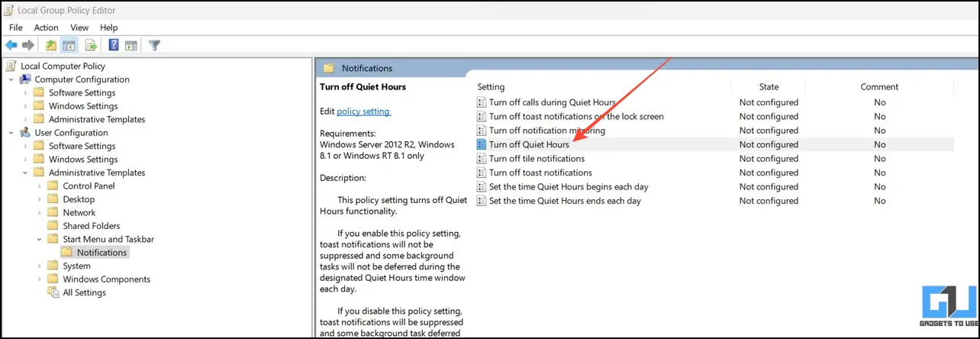Expand the System tree node

pos(39,266)
